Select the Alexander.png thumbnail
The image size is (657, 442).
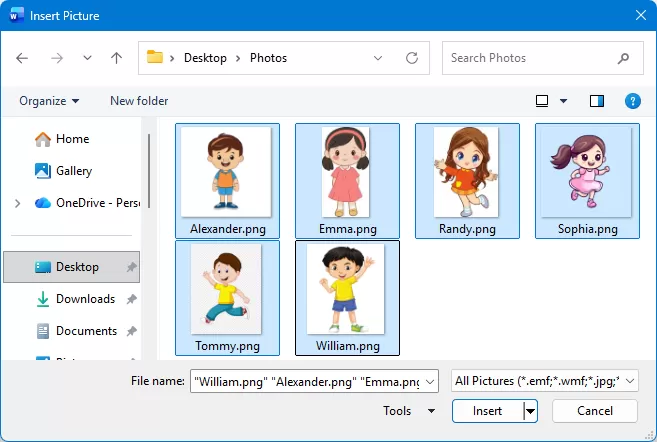click(x=226, y=172)
